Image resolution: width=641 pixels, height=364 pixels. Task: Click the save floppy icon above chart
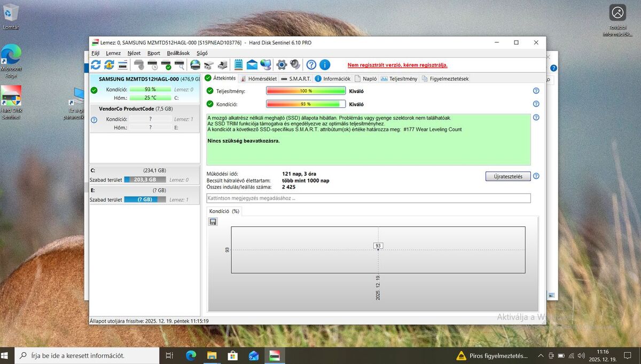[x=213, y=221]
